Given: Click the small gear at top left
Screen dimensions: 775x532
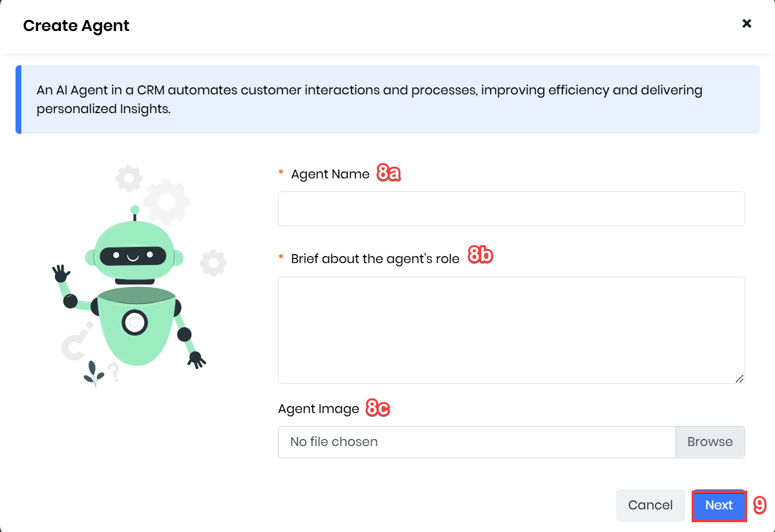Looking at the screenshot, I should coord(129,178).
